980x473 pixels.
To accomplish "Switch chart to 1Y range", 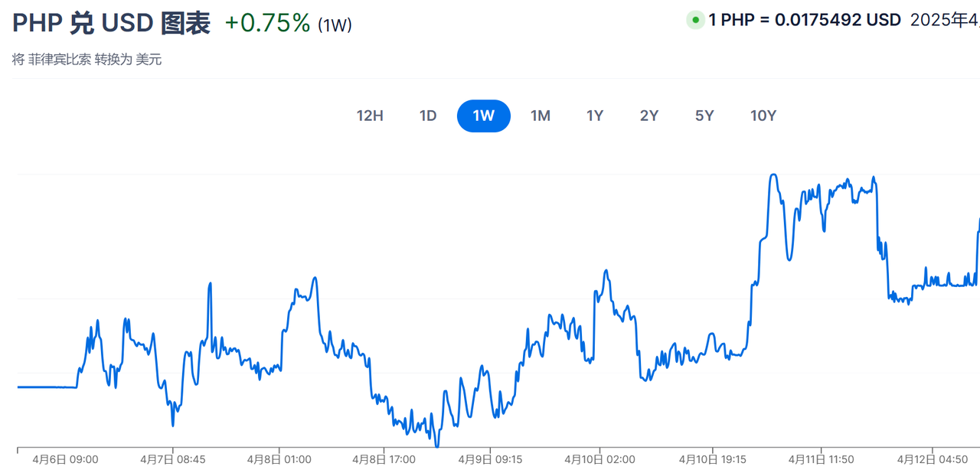I will click(x=595, y=116).
